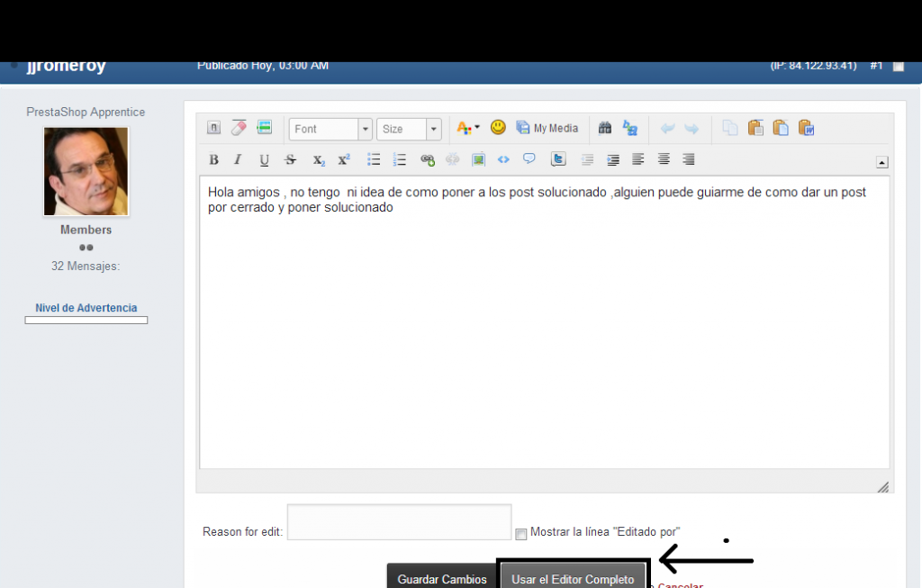Click the Guardar Cambios button
Image resolution: width=922 pixels, height=588 pixels.
pos(441,579)
